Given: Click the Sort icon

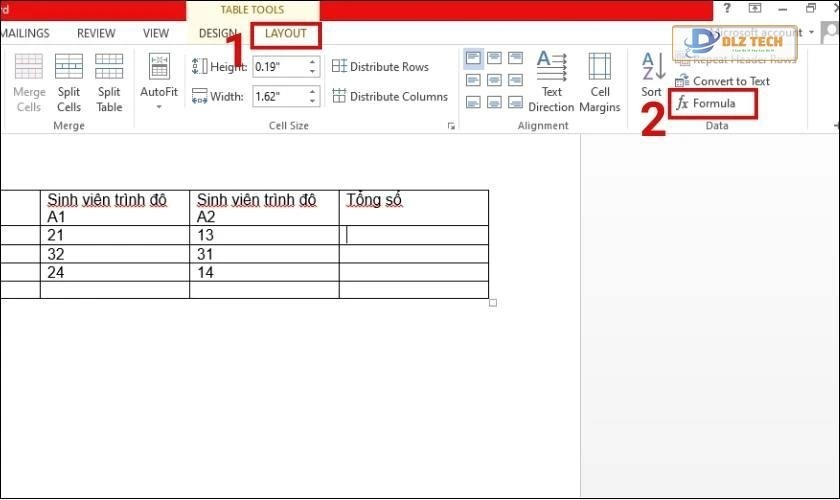Looking at the screenshot, I should 652,75.
